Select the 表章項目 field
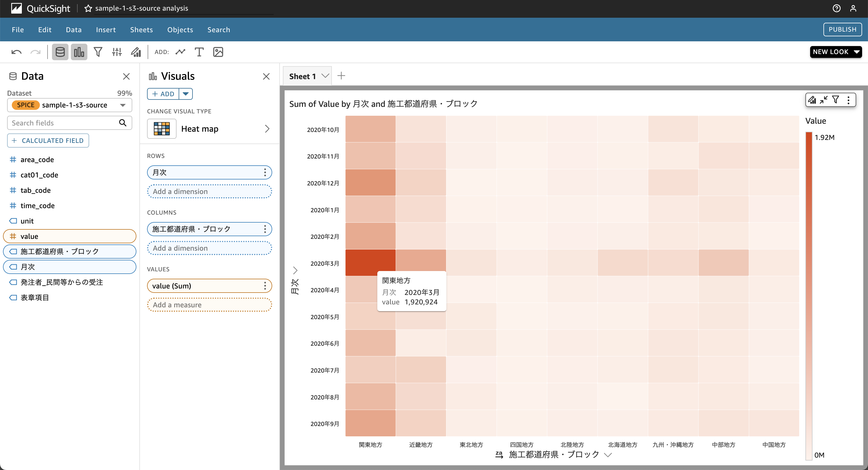 pos(70,298)
